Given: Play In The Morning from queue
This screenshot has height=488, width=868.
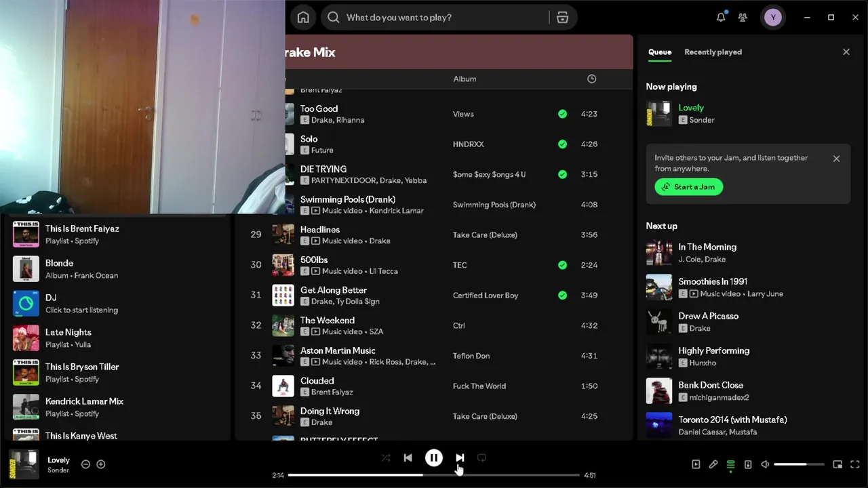Looking at the screenshot, I should click(749, 253).
